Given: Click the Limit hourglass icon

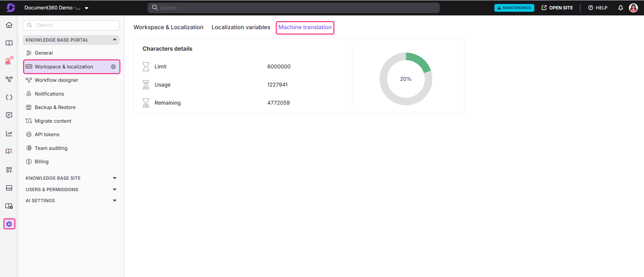Looking at the screenshot, I should [x=146, y=66].
